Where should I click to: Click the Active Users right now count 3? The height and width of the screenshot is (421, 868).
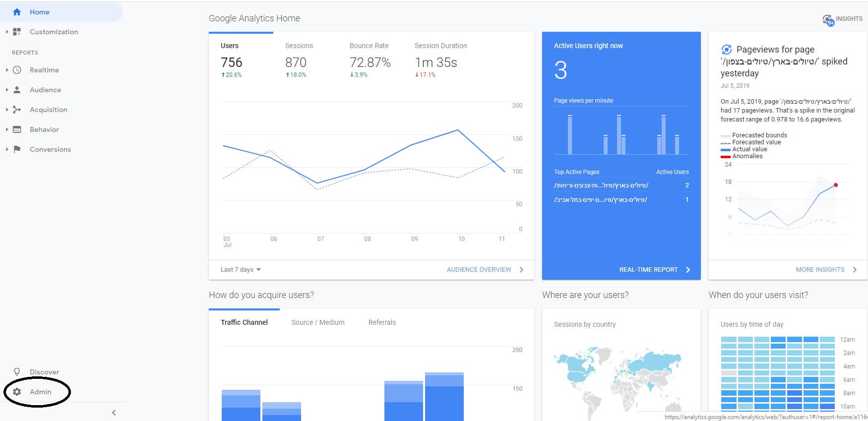coord(560,70)
